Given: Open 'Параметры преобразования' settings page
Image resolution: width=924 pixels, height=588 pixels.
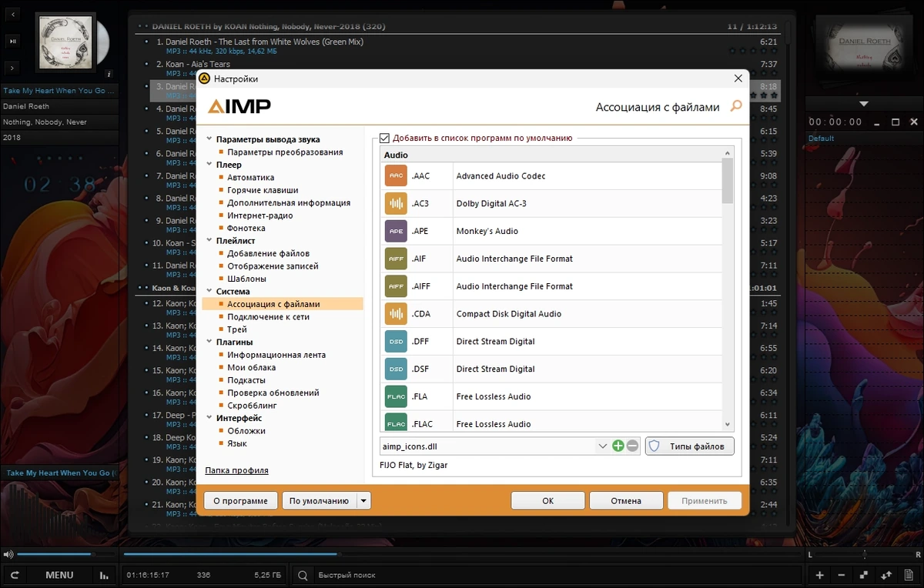Looking at the screenshot, I should tap(285, 152).
